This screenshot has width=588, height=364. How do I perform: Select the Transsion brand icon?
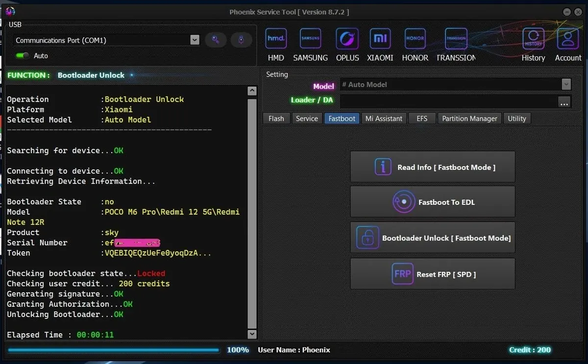point(456,39)
